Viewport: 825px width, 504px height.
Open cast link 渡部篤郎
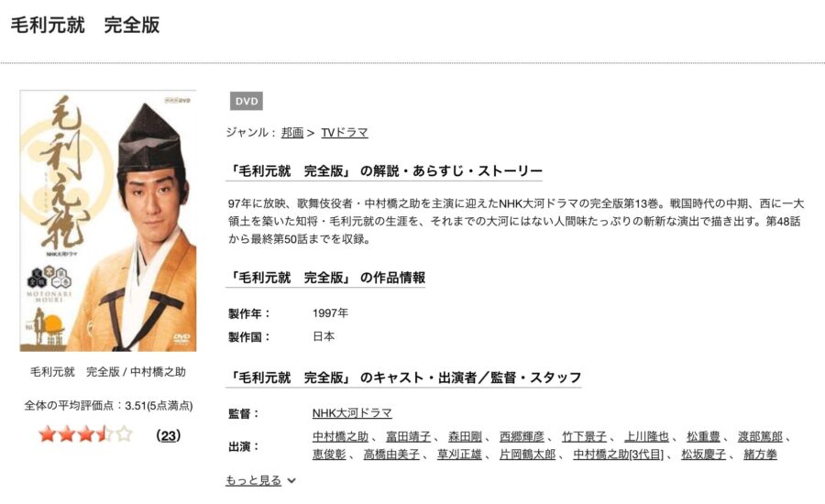click(760, 437)
